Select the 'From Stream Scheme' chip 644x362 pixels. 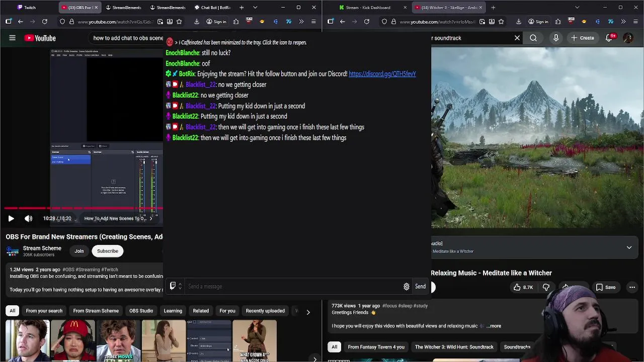pyautogui.click(x=96, y=311)
